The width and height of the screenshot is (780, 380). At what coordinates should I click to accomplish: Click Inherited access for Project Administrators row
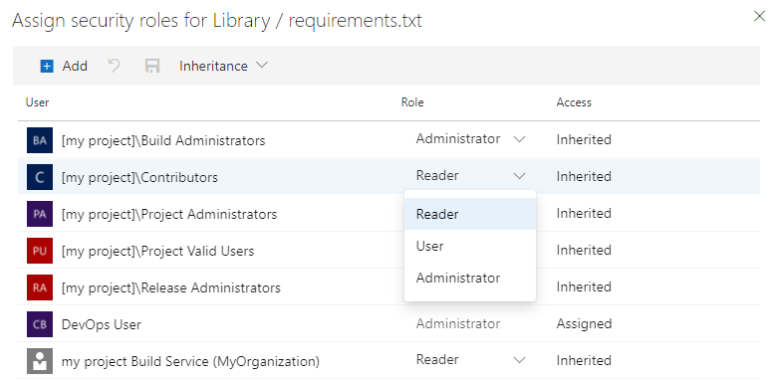(584, 213)
